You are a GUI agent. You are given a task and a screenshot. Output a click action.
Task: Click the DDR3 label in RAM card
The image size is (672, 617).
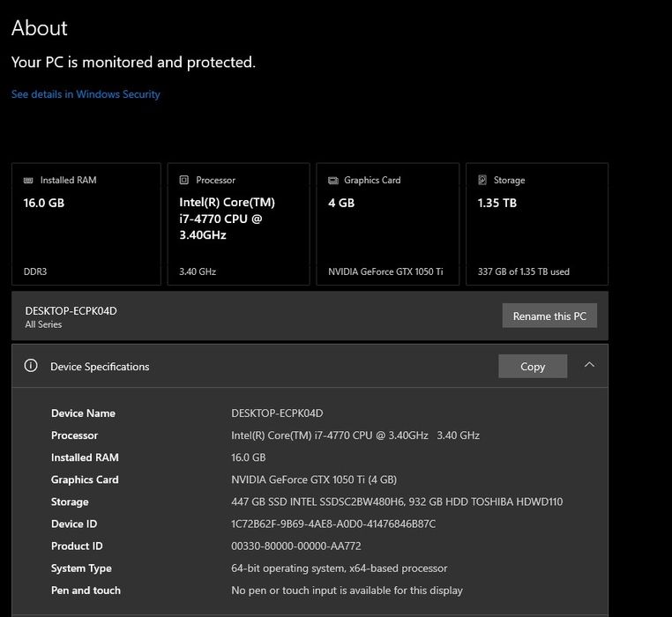click(x=35, y=271)
